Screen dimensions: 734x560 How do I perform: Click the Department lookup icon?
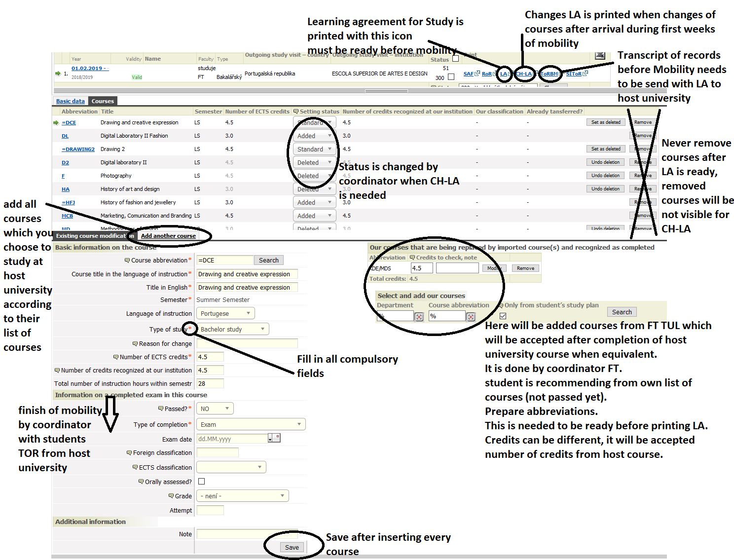(419, 317)
